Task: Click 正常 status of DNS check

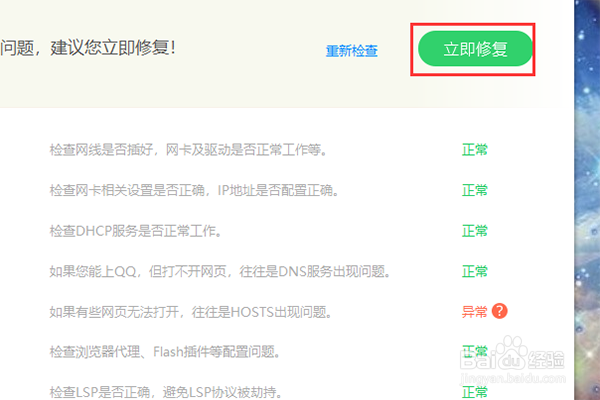Action: click(x=474, y=271)
